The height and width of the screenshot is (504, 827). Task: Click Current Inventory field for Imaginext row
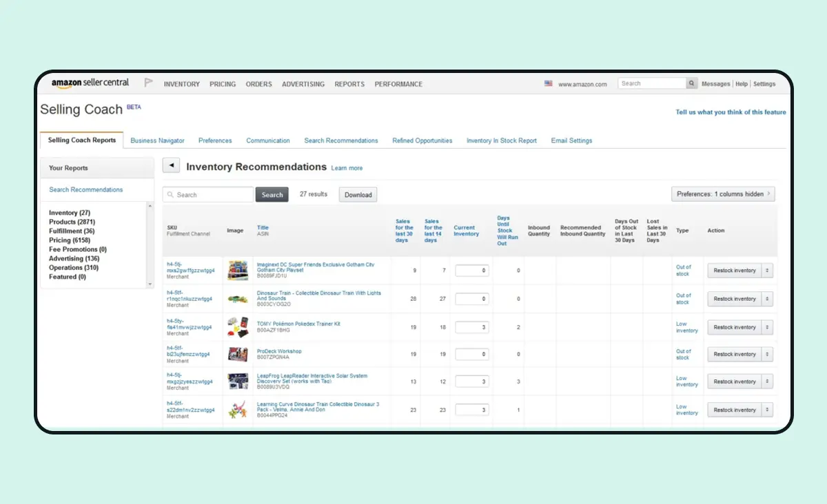pos(472,271)
